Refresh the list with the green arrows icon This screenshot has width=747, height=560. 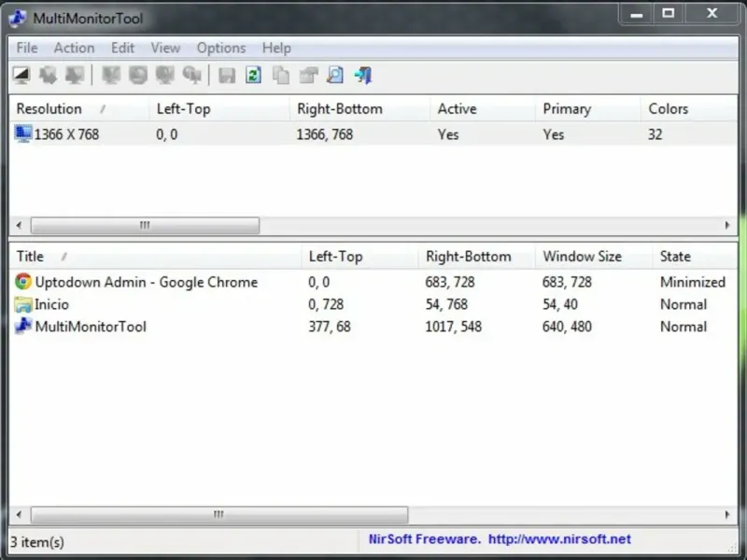(253, 76)
